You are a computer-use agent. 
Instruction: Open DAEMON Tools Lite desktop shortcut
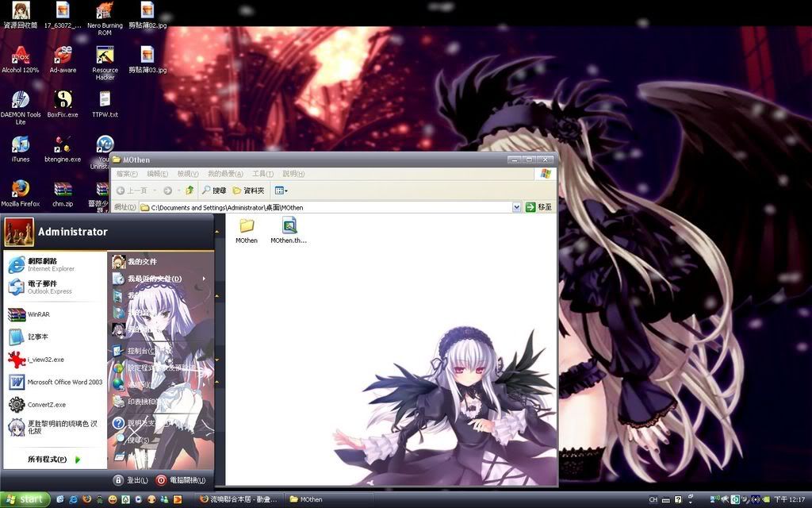[x=20, y=108]
